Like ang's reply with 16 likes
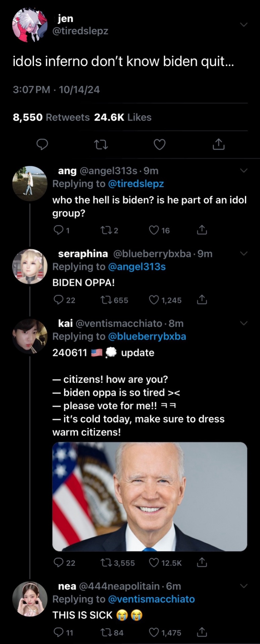This screenshot has width=260, height=644. click(x=154, y=230)
